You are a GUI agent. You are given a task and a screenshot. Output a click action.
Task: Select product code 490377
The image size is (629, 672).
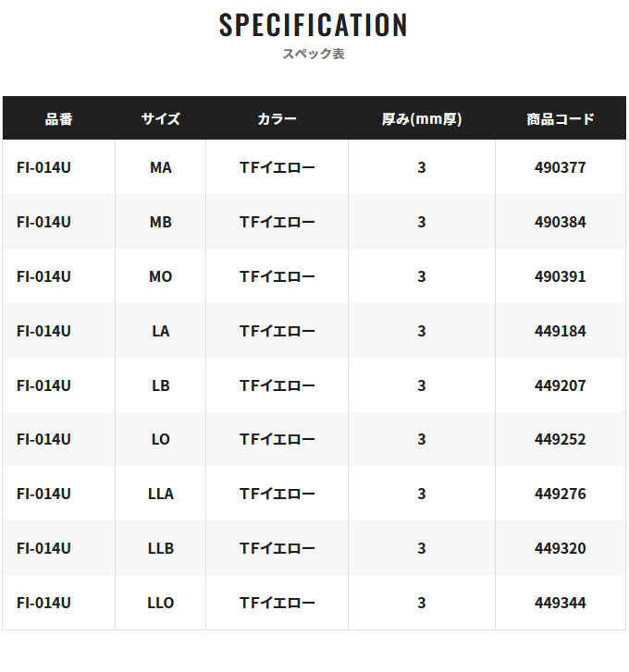560,167
